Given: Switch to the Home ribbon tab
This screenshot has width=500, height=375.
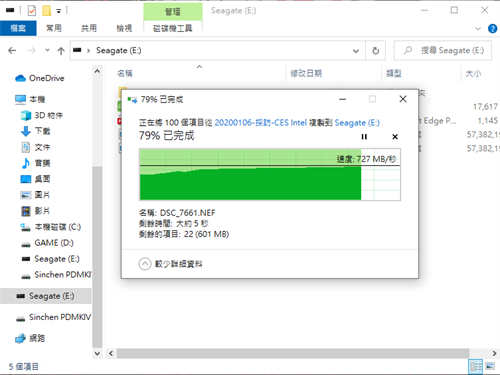Looking at the screenshot, I should 54,28.
